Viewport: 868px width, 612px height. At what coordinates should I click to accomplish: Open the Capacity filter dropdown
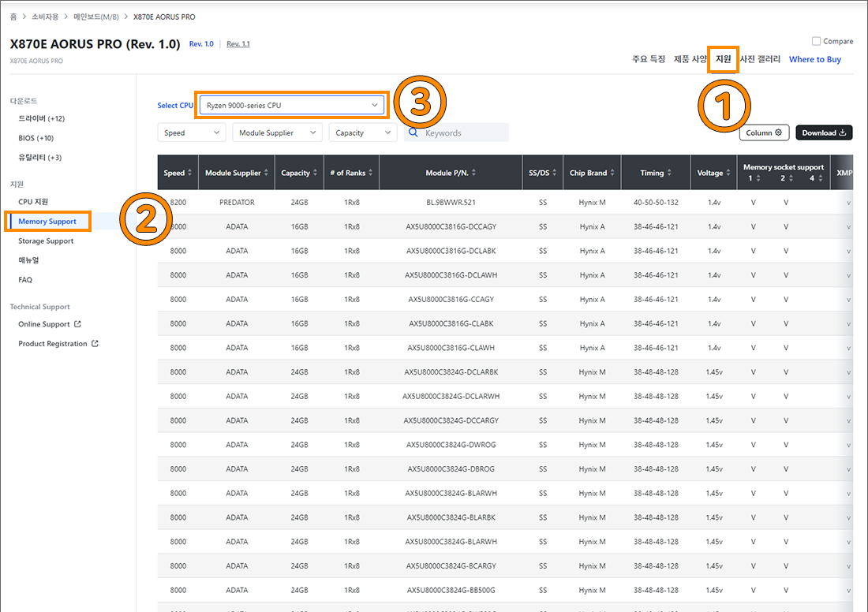pos(363,132)
